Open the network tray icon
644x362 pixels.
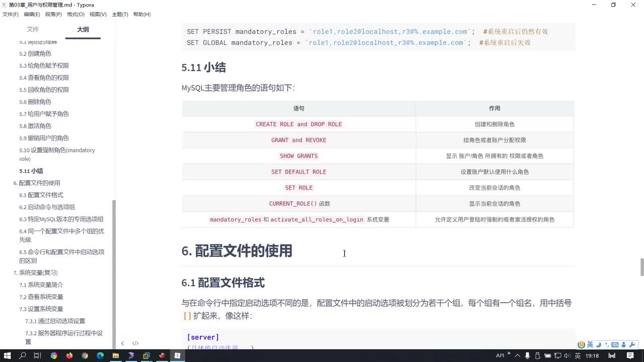pos(557,355)
